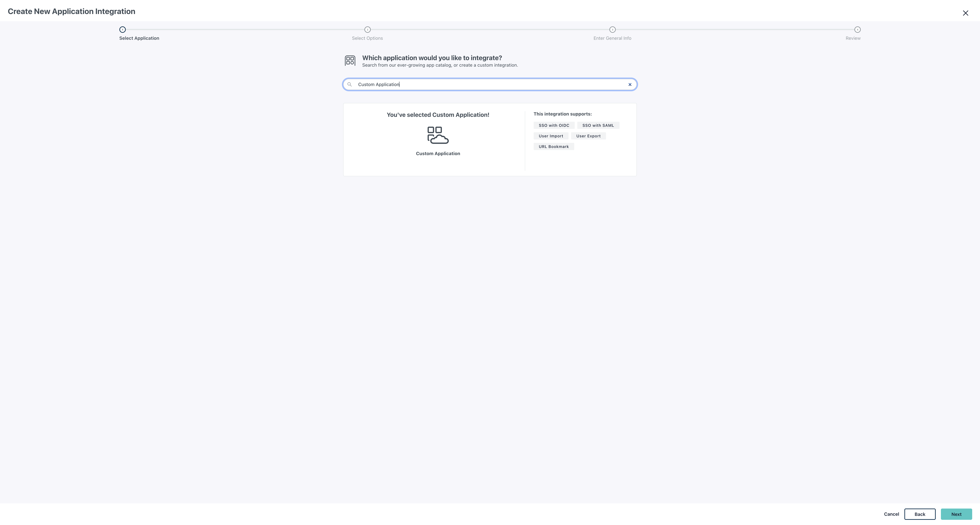Go to step 4 Review

857,30
